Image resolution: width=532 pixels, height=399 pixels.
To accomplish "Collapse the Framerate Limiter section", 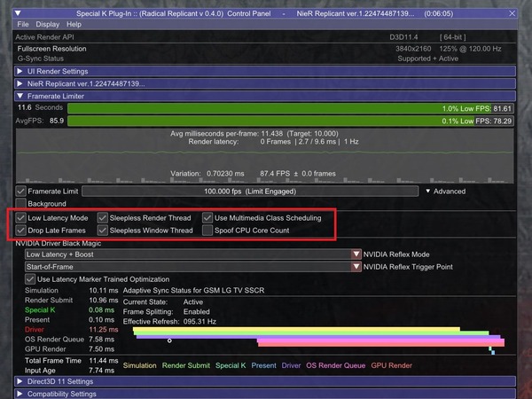I will click(20, 96).
